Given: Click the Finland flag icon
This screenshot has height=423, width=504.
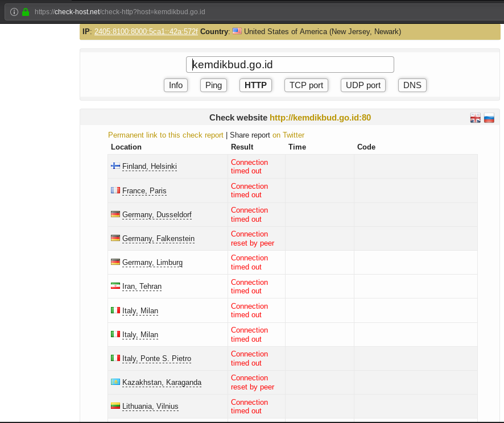Looking at the screenshot, I should pos(115,165).
